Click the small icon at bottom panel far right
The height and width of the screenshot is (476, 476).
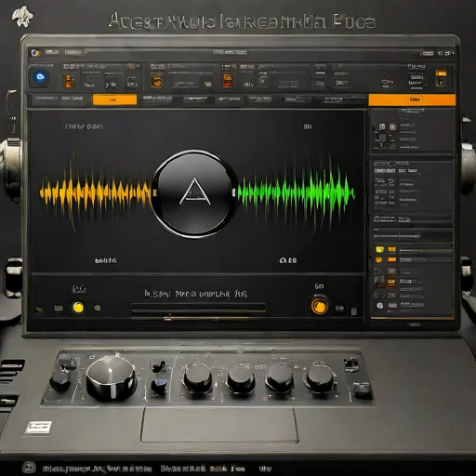(x=353, y=311)
